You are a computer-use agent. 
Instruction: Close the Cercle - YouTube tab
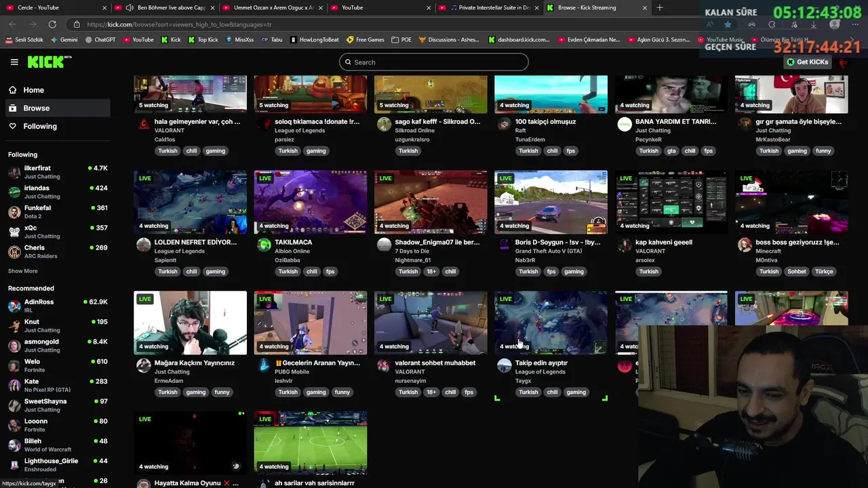coord(104,7)
